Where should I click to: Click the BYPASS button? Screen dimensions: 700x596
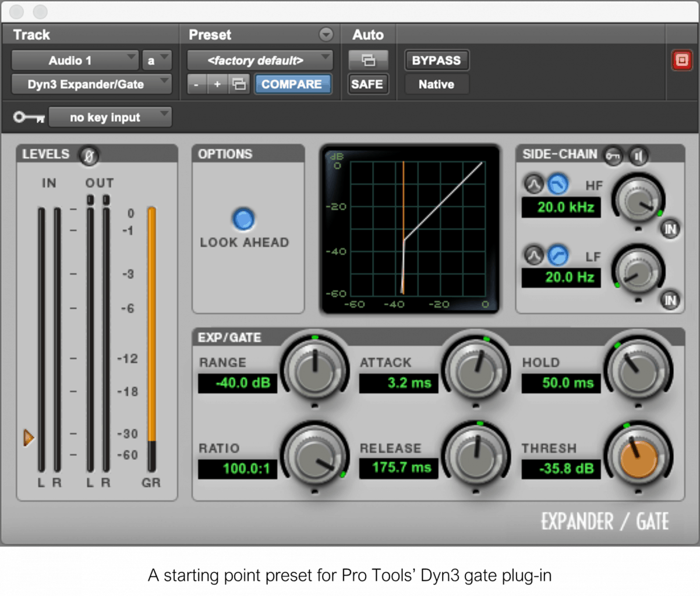click(437, 60)
